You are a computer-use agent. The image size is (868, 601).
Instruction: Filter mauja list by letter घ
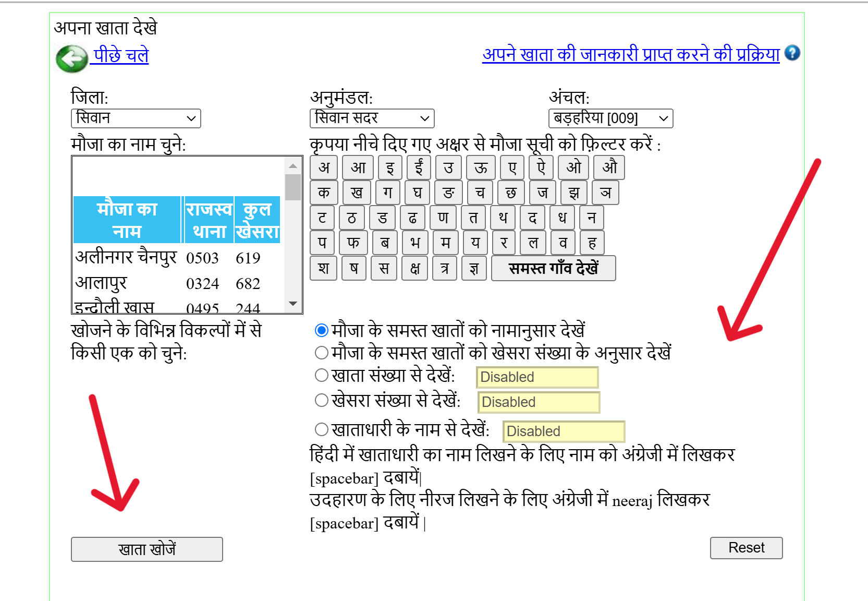(418, 193)
